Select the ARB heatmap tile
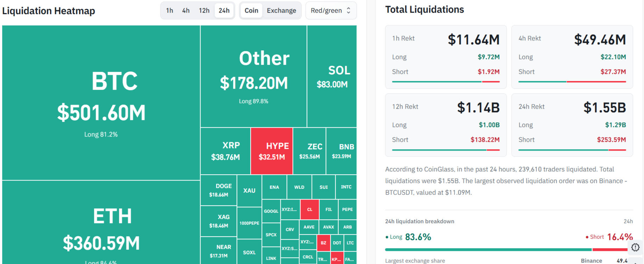Image resolution: width=644 pixels, height=264 pixels. click(x=347, y=227)
